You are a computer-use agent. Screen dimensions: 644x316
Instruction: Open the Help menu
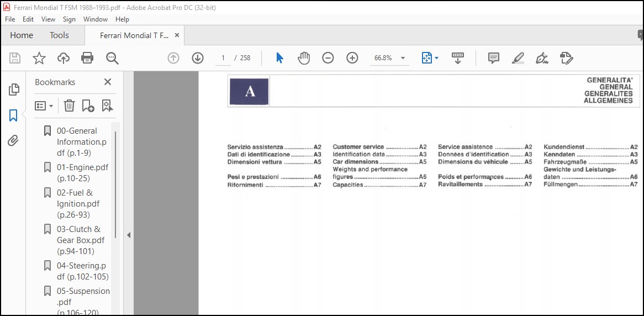pos(122,19)
